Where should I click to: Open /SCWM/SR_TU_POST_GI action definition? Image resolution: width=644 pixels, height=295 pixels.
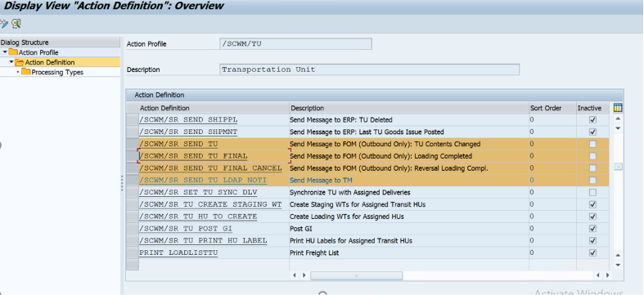(x=186, y=229)
